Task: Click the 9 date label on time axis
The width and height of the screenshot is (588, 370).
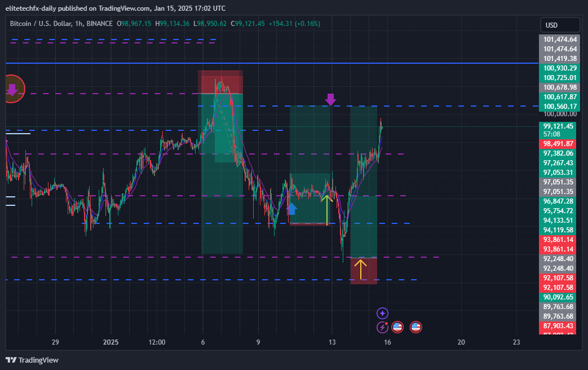Action: click(258, 342)
